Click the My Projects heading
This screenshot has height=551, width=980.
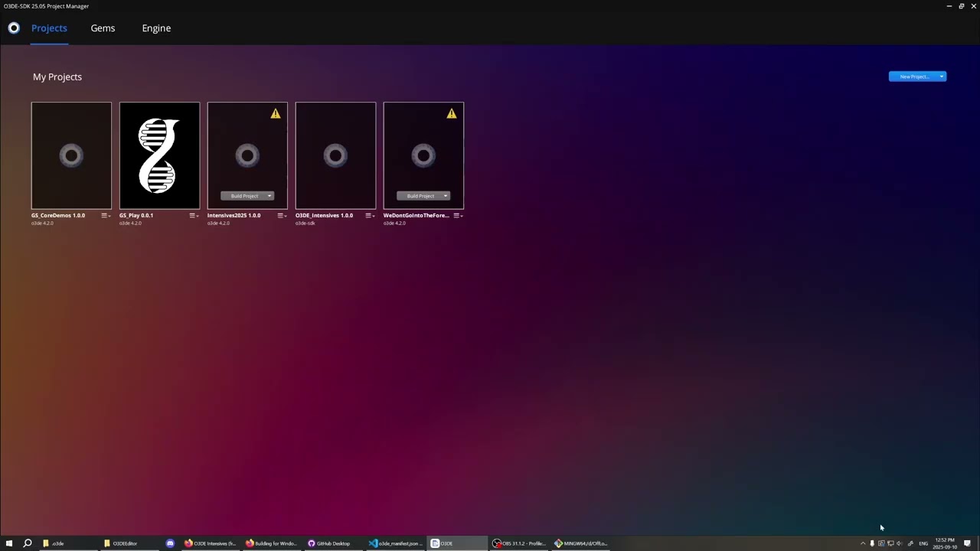(x=57, y=77)
